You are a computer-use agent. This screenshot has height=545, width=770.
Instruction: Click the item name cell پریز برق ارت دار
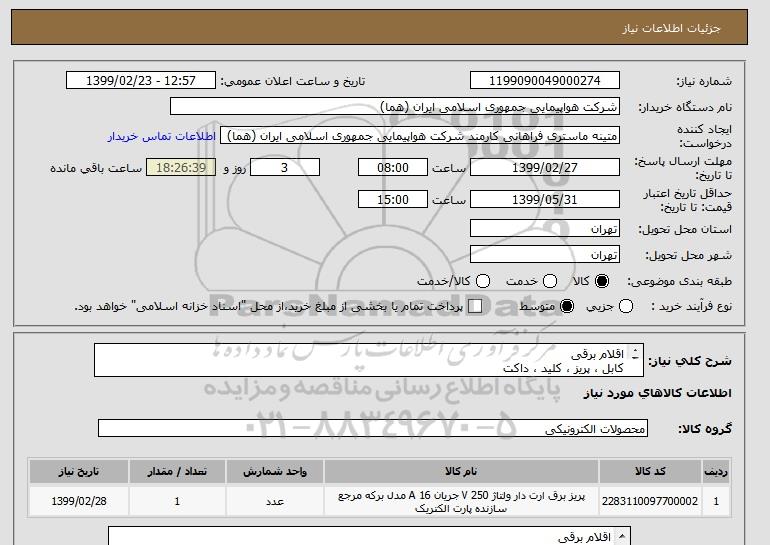(x=461, y=502)
